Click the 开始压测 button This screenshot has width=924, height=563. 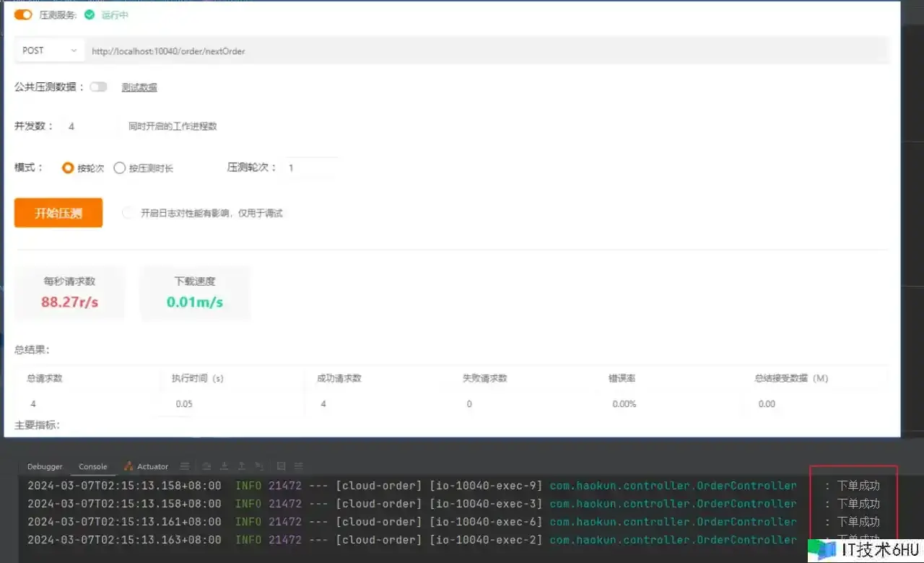(58, 213)
